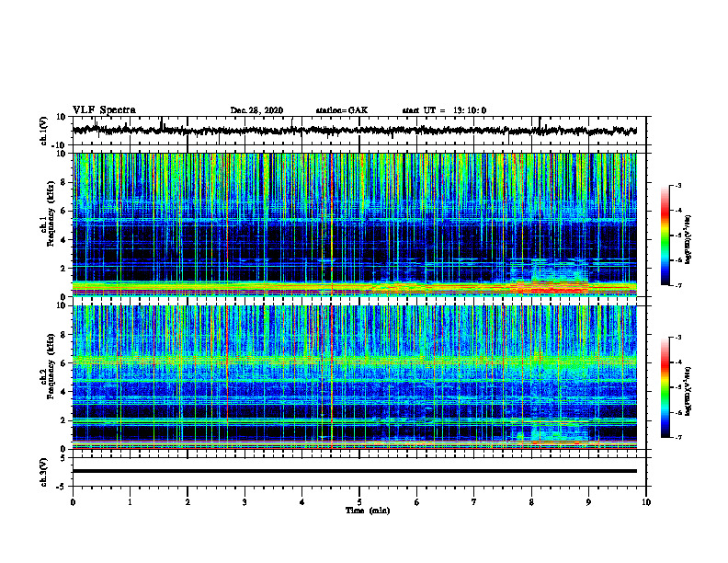This screenshot has width=728, height=563.
Task: Click the ch.2 spectrogram color scale bar
Action: click(665, 387)
